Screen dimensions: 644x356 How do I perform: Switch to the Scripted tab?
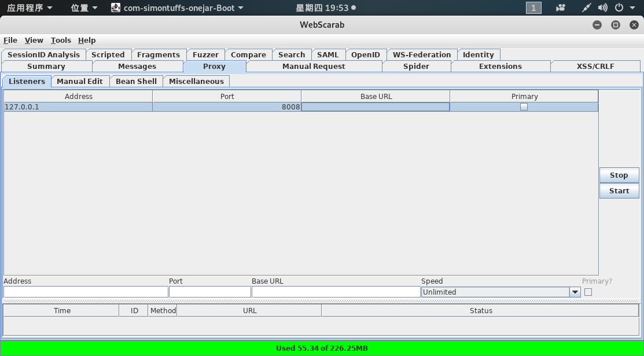click(108, 54)
